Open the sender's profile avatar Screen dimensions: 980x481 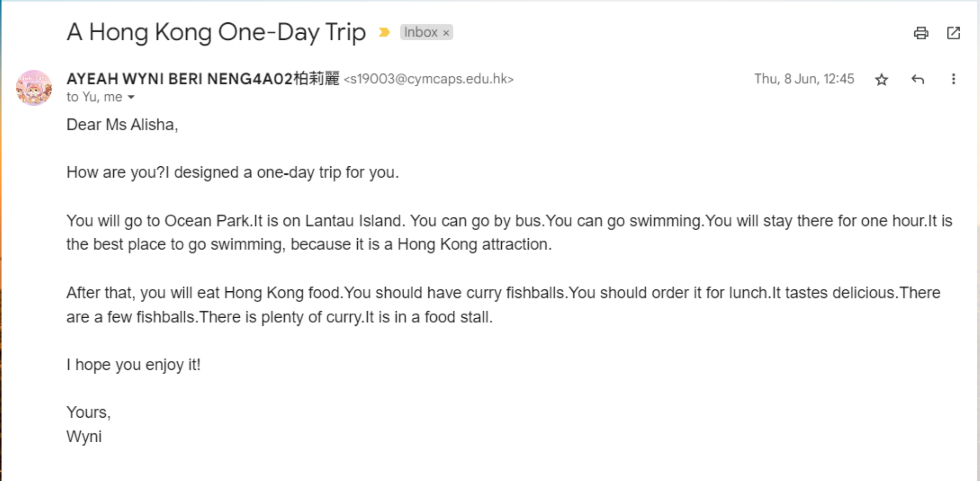click(x=34, y=88)
